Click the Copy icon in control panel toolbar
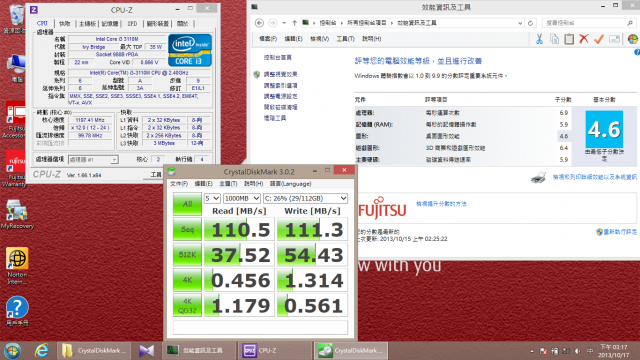 click(554, 39)
